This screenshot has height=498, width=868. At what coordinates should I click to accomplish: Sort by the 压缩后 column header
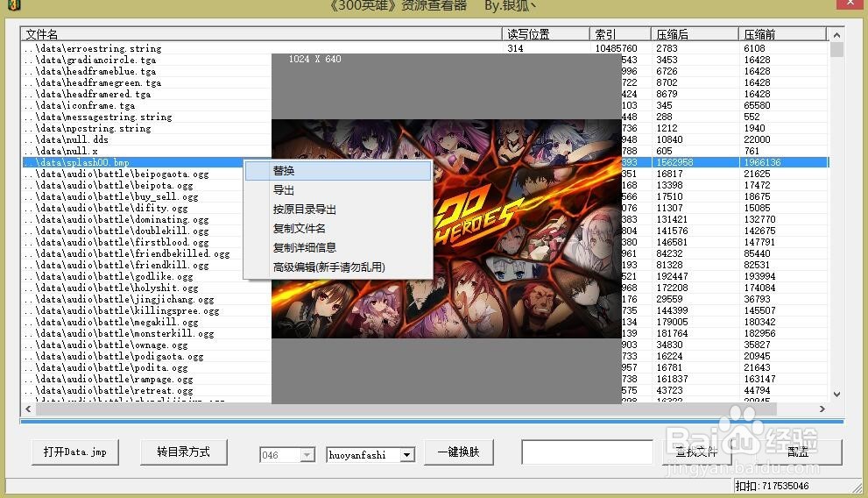click(695, 34)
